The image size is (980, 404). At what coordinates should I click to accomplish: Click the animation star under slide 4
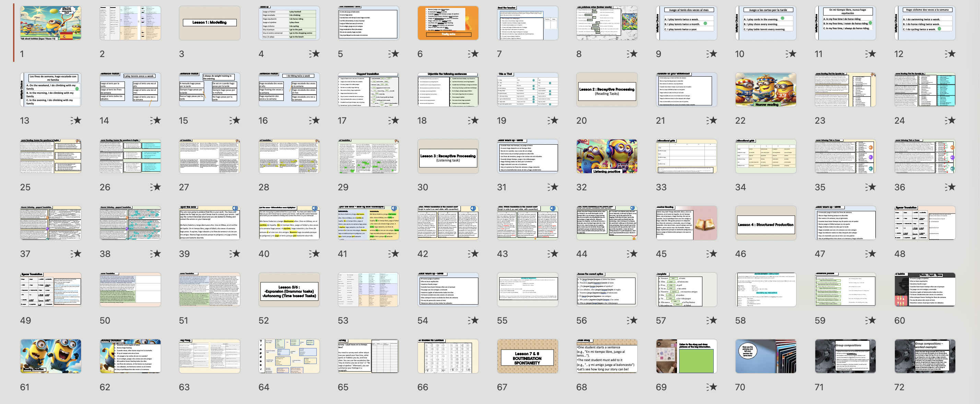click(314, 54)
